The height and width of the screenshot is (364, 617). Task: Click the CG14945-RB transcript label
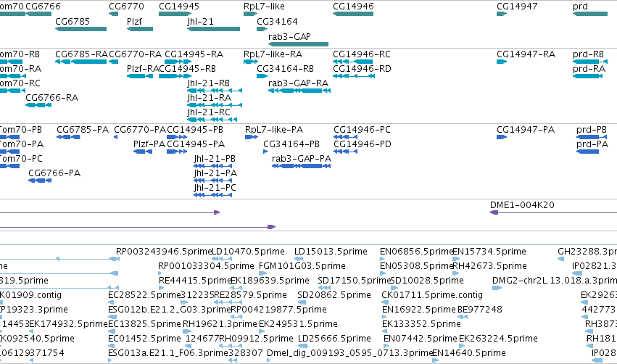click(x=187, y=68)
